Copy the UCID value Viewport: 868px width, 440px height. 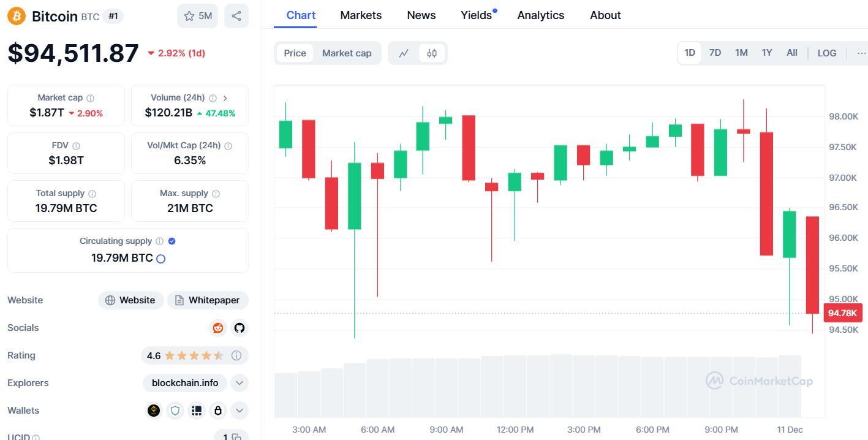point(236,436)
